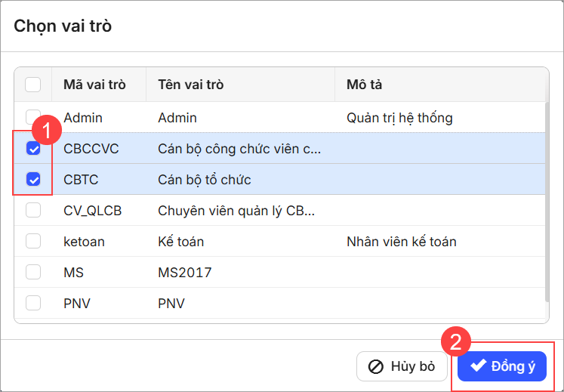Toggle the select-all checkbox in header
Image resolution: width=564 pixels, height=392 pixels.
pos(33,85)
